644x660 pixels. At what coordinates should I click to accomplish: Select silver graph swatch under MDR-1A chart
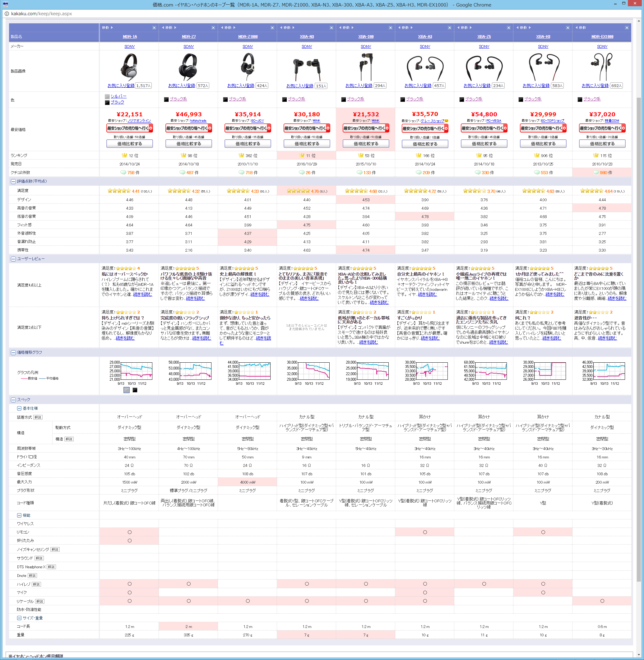pos(127,390)
